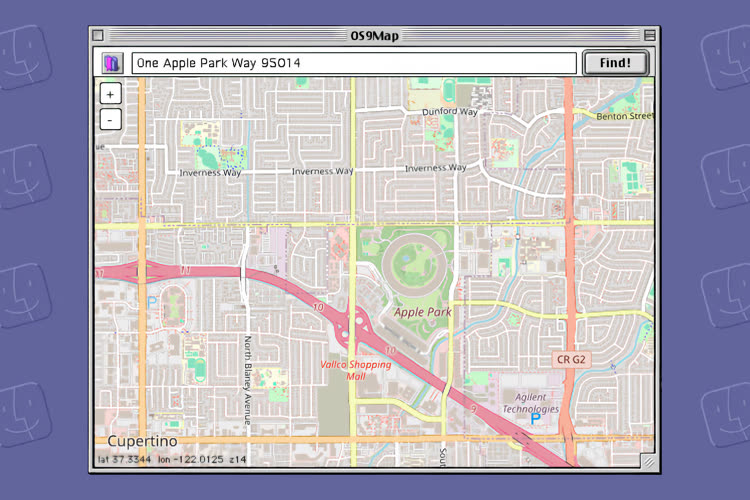Click the OS9Map window title bar

click(x=375, y=35)
